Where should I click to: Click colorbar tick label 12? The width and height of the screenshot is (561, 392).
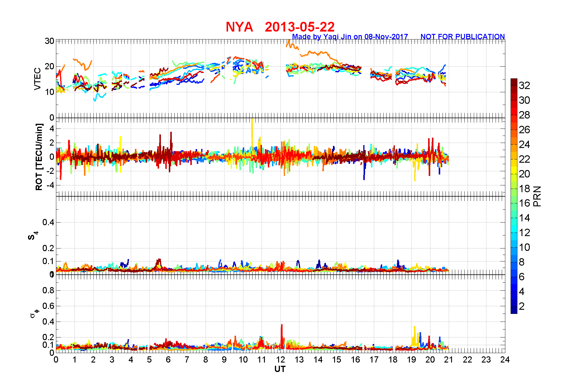pos(524,233)
